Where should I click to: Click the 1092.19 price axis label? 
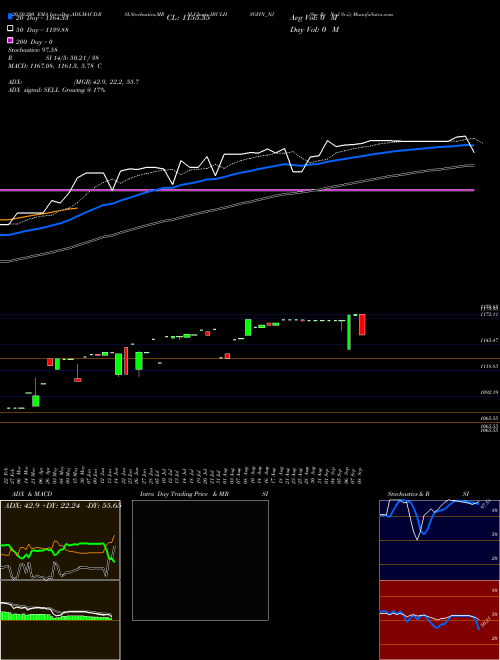489,392
